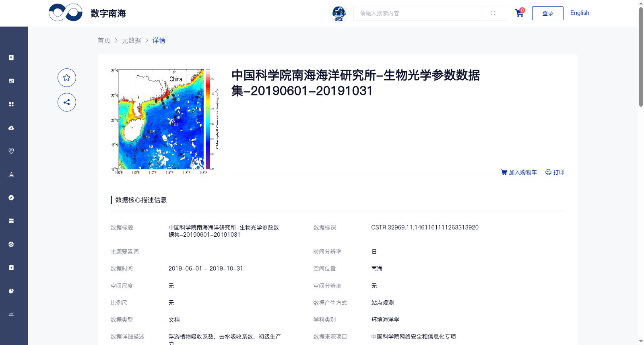Viewport: 644px width, 345px height.
Task: Go to 首页 breadcrumb
Action: [x=104, y=40]
